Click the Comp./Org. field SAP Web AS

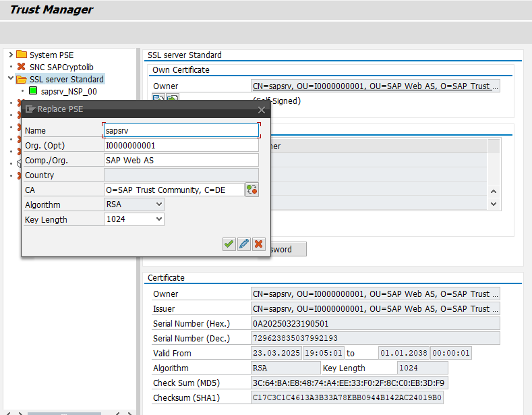pyautogui.click(x=181, y=161)
